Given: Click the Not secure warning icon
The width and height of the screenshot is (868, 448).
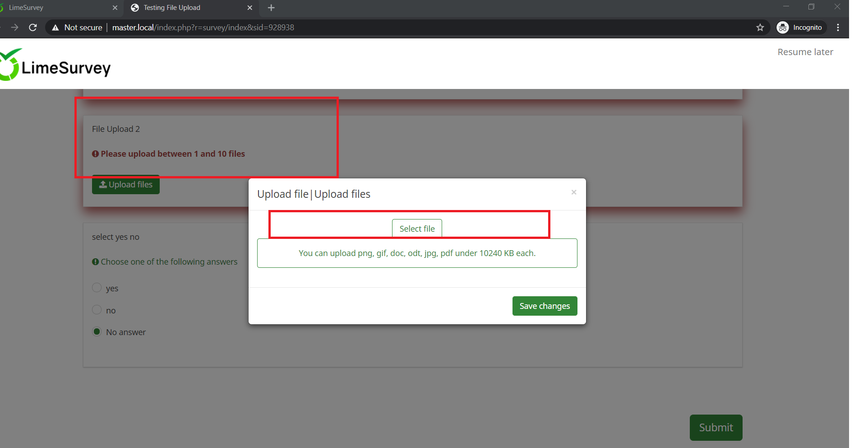Looking at the screenshot, I should point(55,28).
